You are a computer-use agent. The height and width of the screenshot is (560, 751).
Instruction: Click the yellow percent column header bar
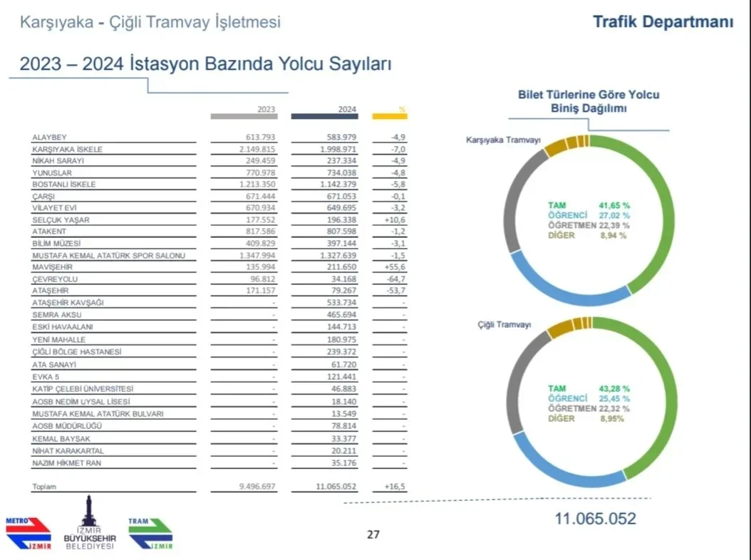pyautogui.click(x=390, y=116)
